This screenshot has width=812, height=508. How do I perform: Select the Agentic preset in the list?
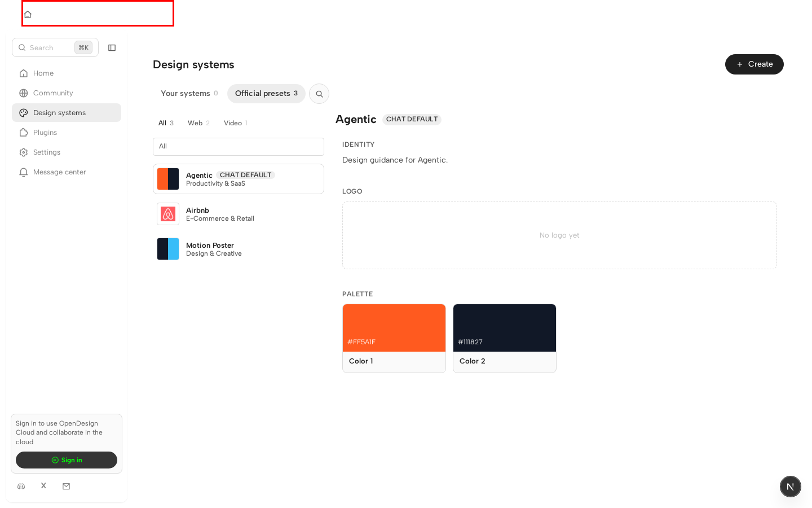click(239, 179)
